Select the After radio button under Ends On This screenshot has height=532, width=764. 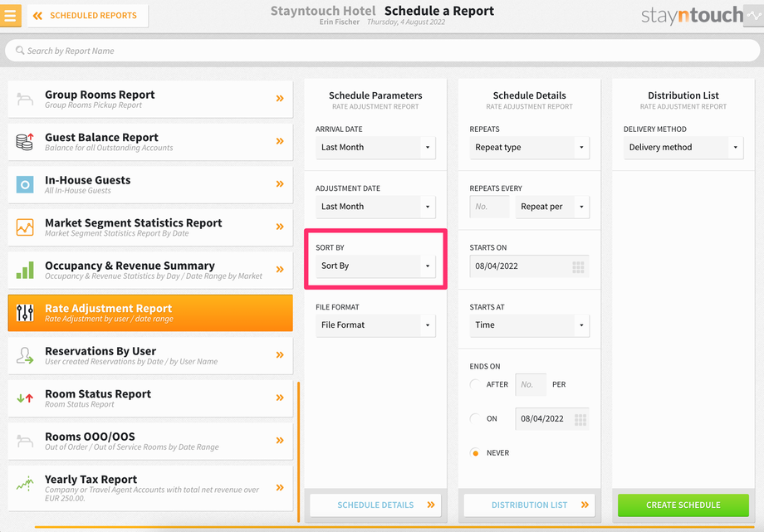(475, 384)
